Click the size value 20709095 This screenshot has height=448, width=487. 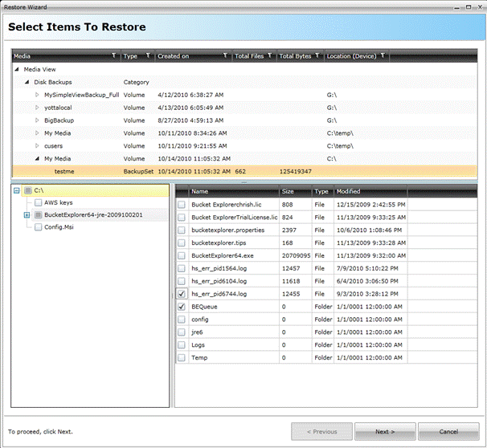(x=296, y=255)
